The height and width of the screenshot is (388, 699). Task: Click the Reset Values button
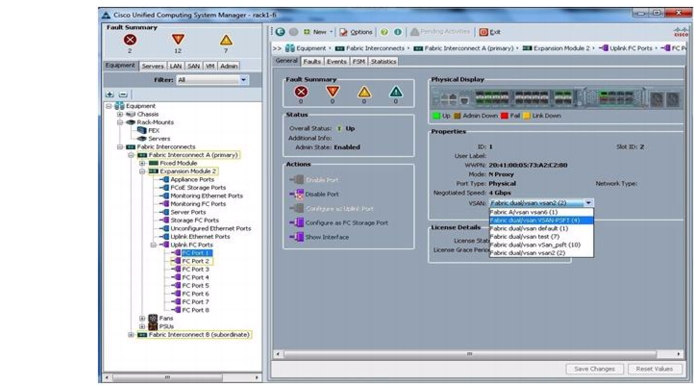(654, 369)
